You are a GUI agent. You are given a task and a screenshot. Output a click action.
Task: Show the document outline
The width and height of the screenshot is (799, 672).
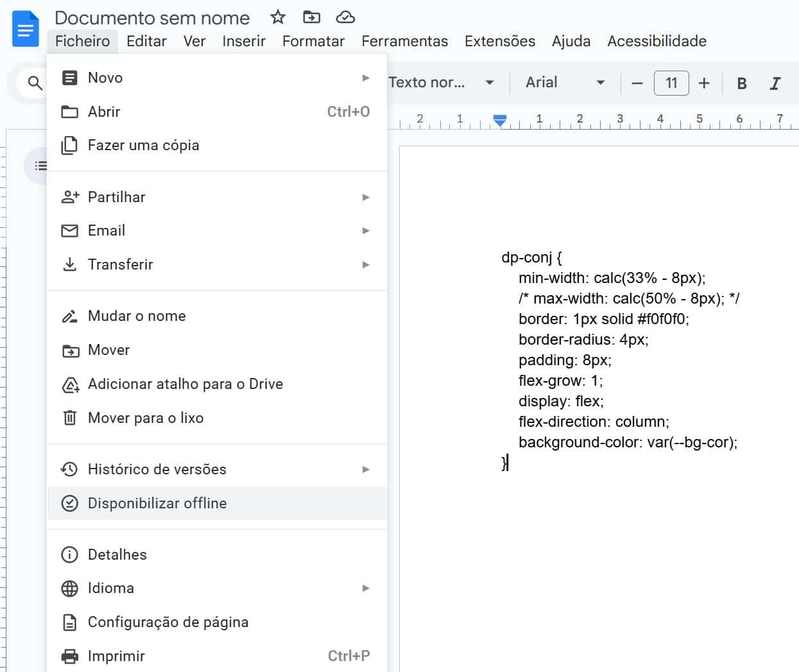40,165
